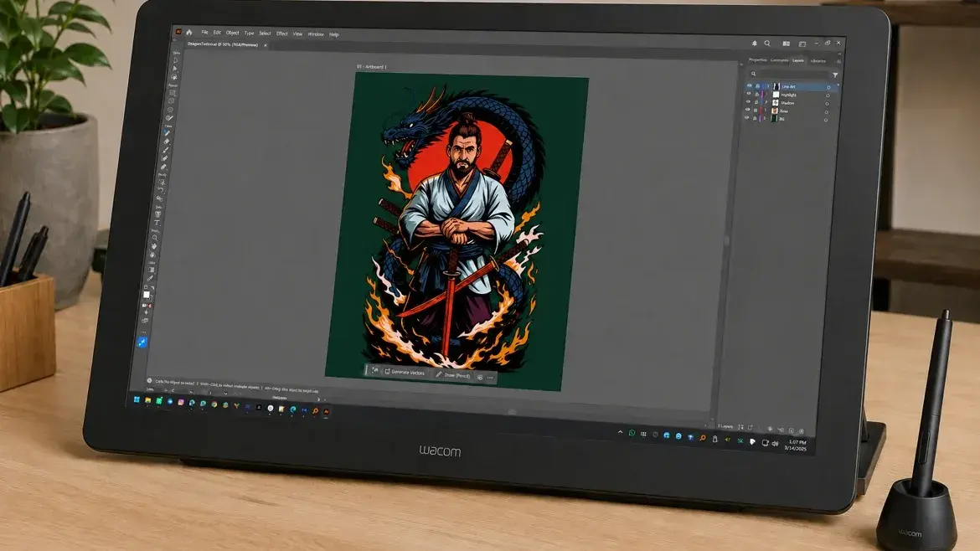Select the Hand tool
Image resolution: width=980 pixels, height=551 pixels.
click(154, 246)
